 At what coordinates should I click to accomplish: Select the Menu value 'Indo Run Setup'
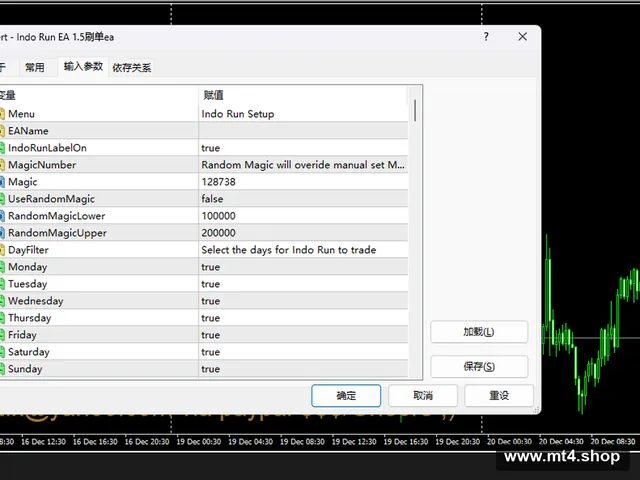click(238, 114)
